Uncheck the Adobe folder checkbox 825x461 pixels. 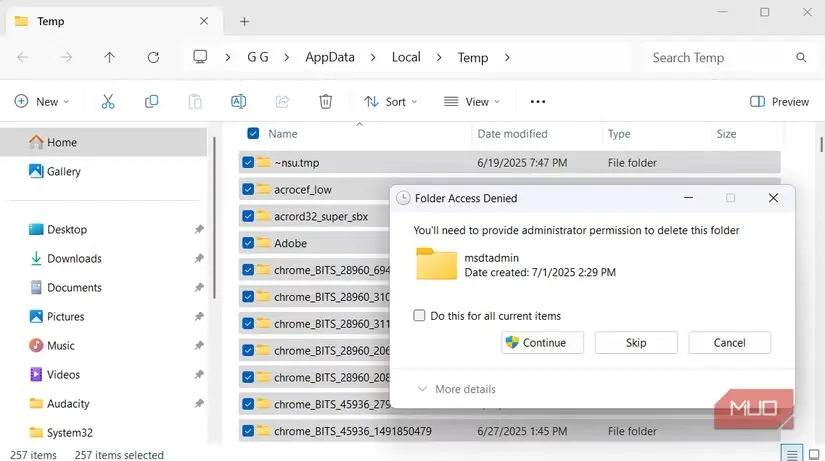tap(248, 243)
